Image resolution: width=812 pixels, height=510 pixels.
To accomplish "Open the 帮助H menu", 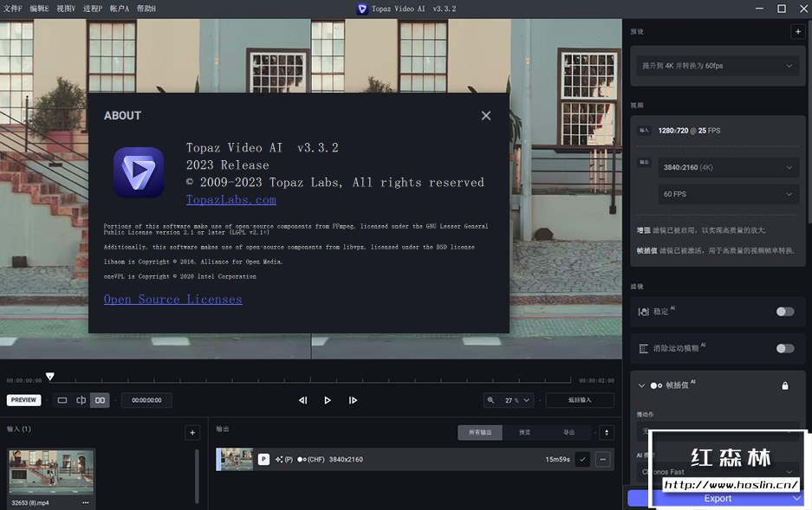I will pyautogui.click(x=146, y=9).
